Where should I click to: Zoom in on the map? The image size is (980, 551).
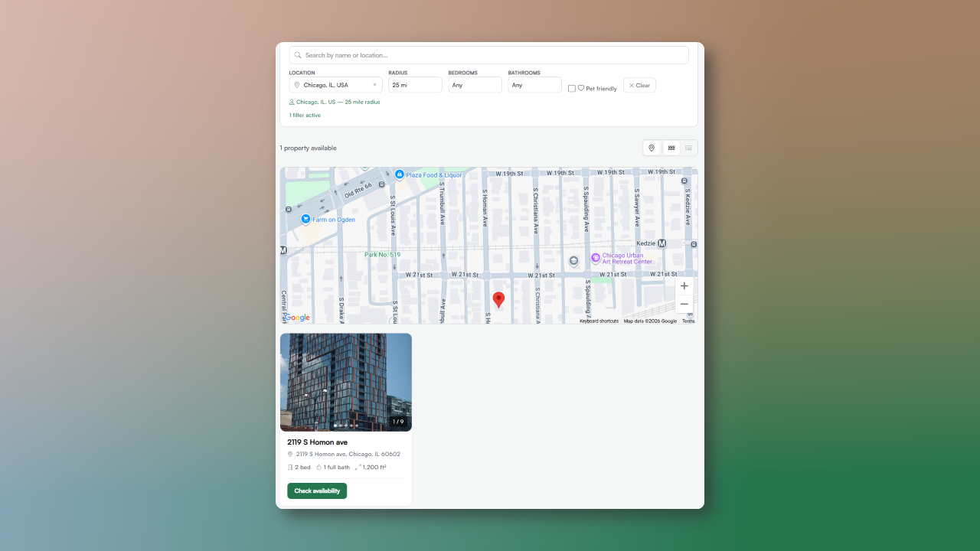(x=684, y=286)
